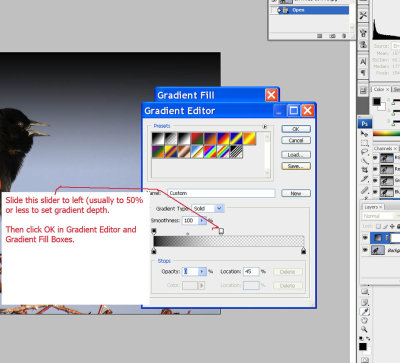Select the Crop tool

pyautogui.click(x=365, y=170)
